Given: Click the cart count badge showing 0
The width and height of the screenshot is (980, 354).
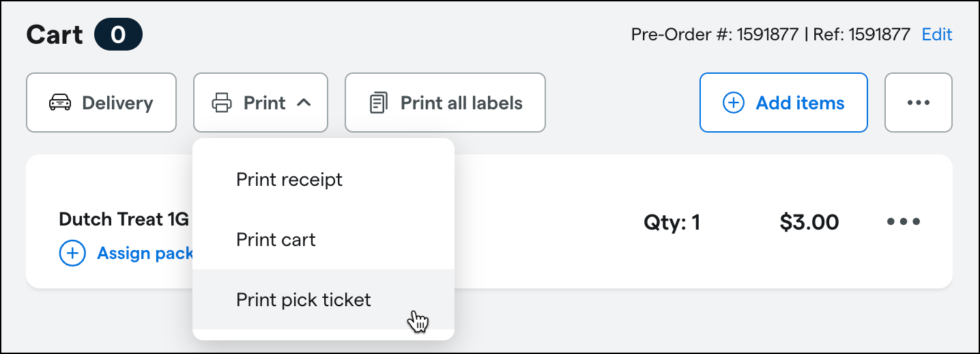Looking at the screenshot, I should [118, 34].
